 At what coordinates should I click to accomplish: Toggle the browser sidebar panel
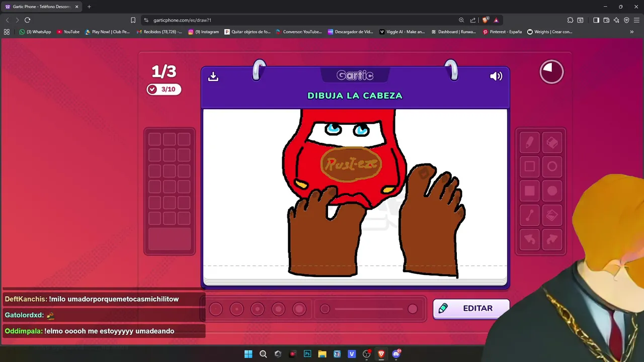596,20
